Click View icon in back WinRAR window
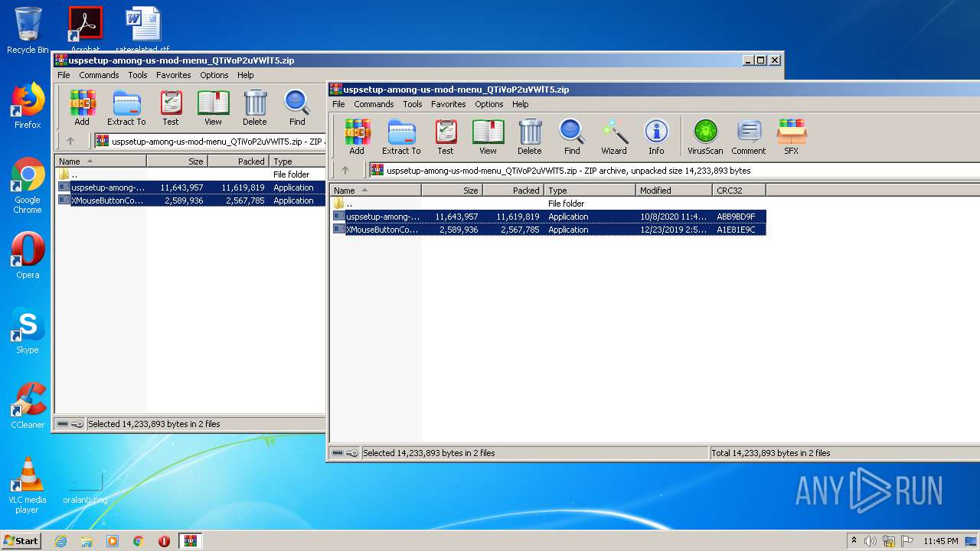 (213, 108)
